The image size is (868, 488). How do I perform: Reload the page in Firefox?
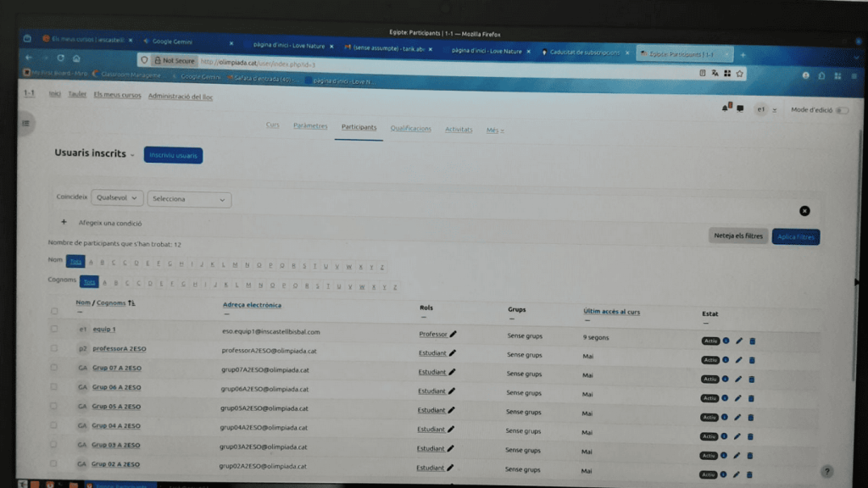(61, 58)
